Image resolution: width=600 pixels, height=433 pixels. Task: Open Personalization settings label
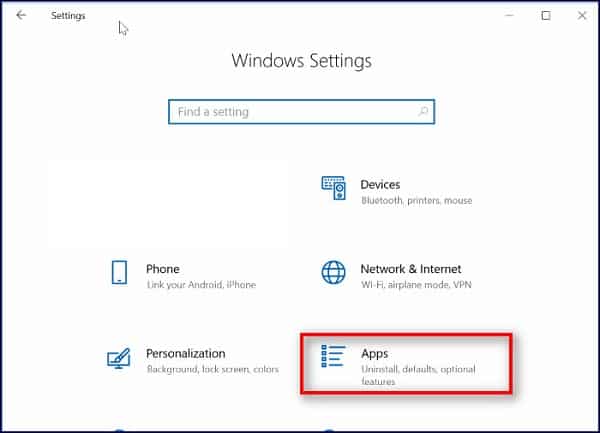186,353
